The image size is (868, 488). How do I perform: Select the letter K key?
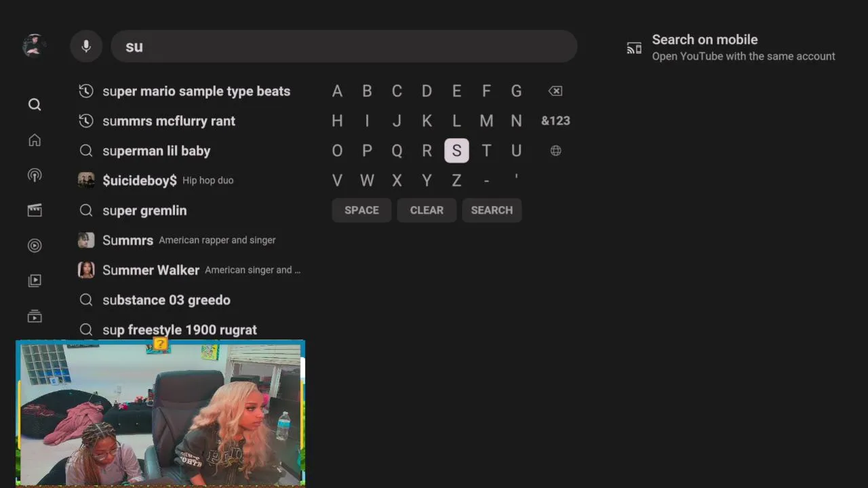click(x=427, y=121)
